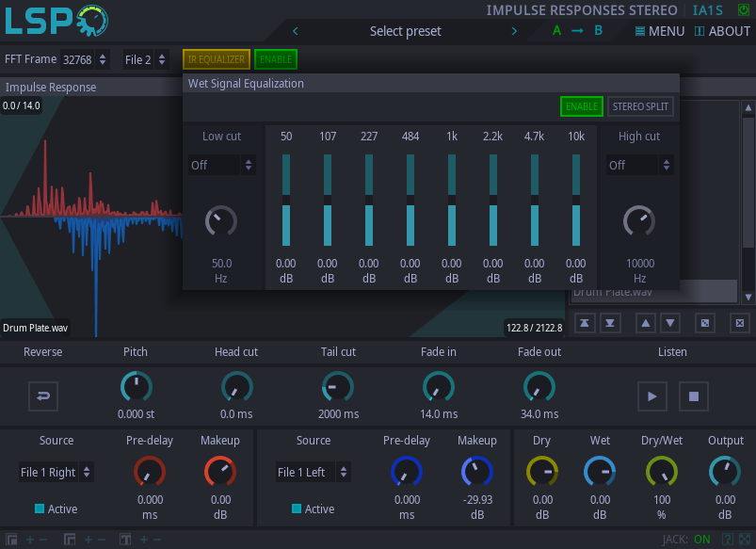Open the File 1 Left source dropdown
The width and height of the screenshot is (756, 549).
coord(313,473)
